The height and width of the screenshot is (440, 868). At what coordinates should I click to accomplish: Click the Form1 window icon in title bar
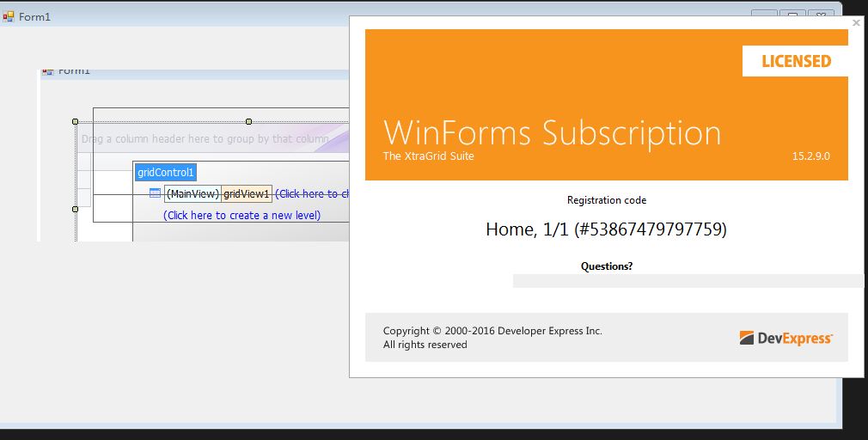tap(8, 16)
